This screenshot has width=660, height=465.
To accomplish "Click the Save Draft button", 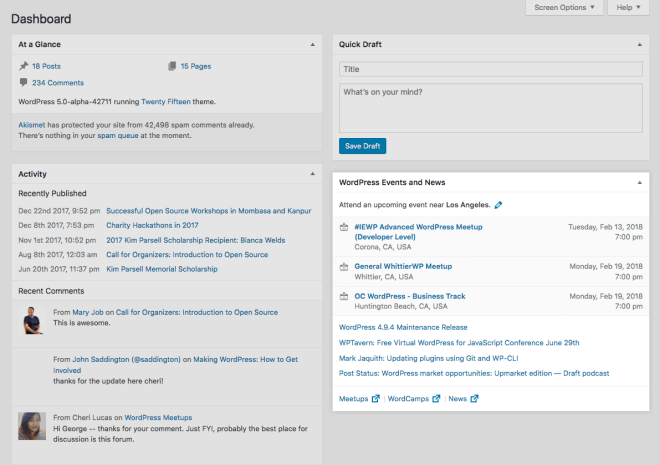I will (x=362, y=146).
